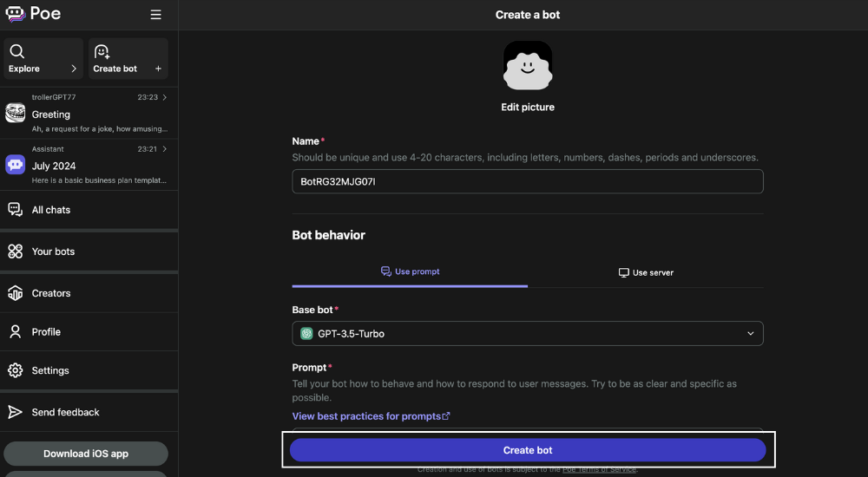The height and width of the screenshot is (477, 868).
Task: Open the Settings gear icon
Action: [16, 370]
